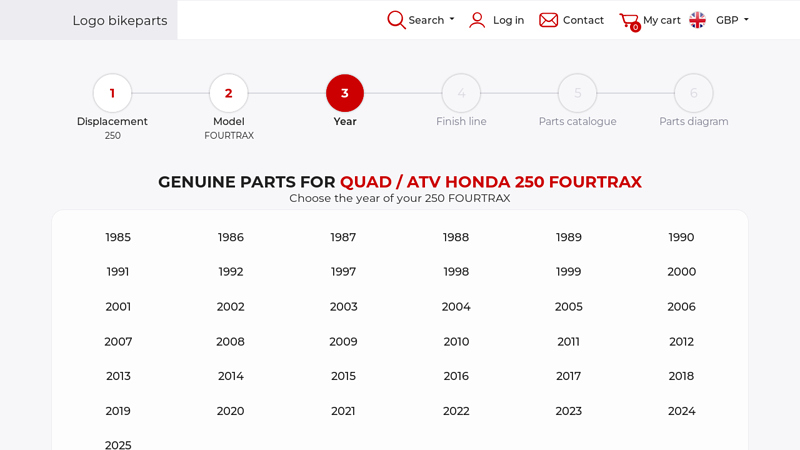800x450 pixels.
Task: Select year 2025
Action: (x=118, y=445)
